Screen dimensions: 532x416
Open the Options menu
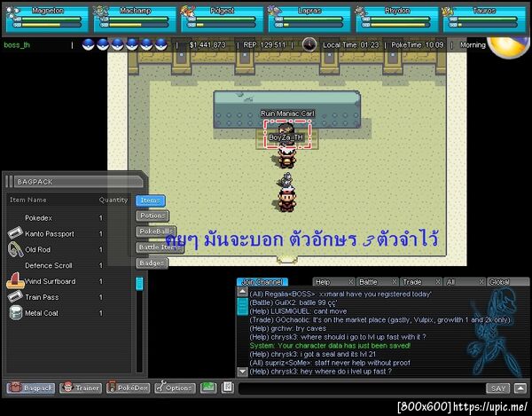pyautogui.click(x=175, y=388)
